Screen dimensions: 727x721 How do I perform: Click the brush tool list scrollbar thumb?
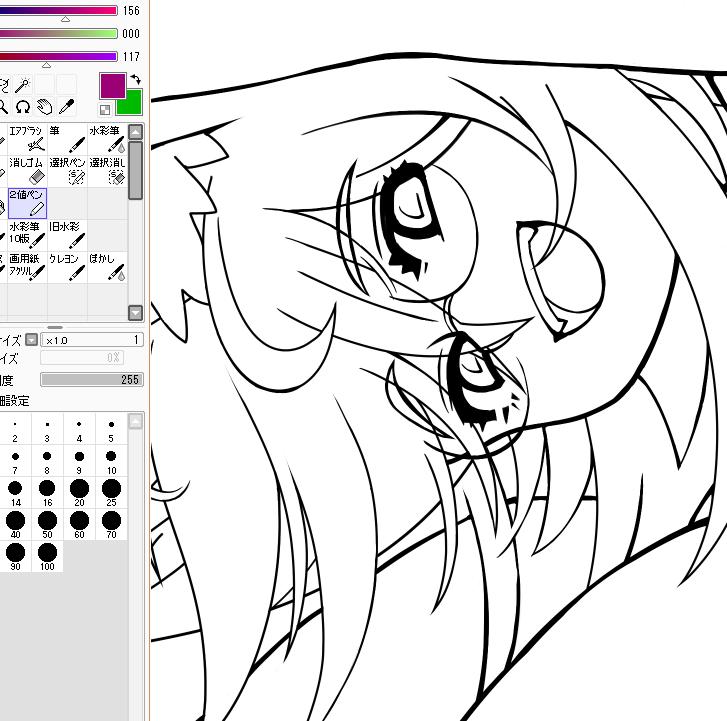point(135,171)
